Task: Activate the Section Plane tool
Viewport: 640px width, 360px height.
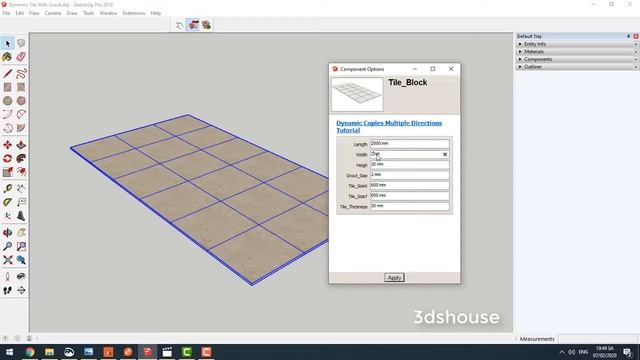Action: tap(21, 290)
